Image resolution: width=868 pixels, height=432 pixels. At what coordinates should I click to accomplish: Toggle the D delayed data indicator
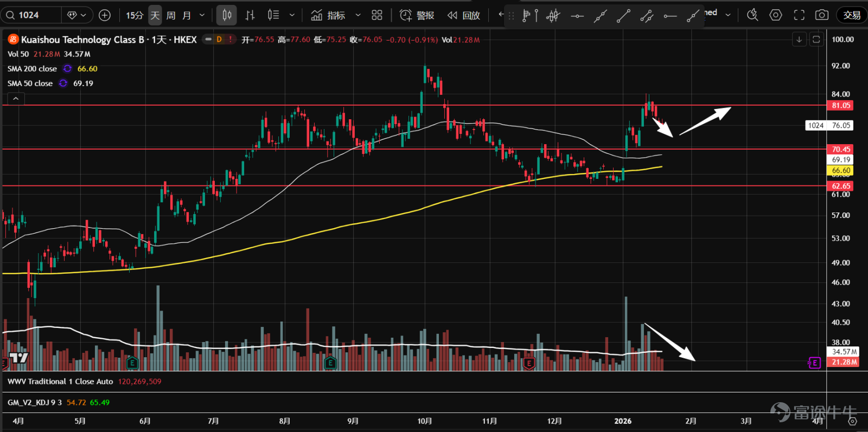pyautogui.click(x=219, y=40)
